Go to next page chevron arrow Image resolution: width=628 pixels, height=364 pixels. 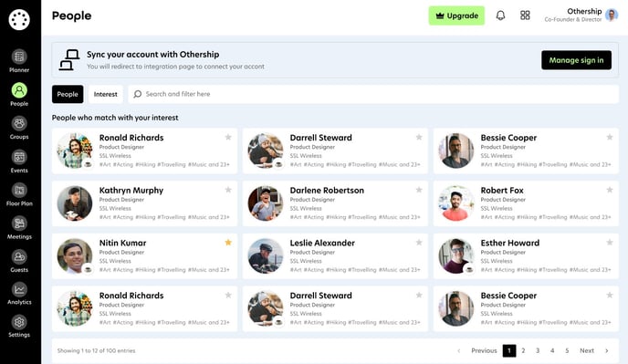[607, 351]
